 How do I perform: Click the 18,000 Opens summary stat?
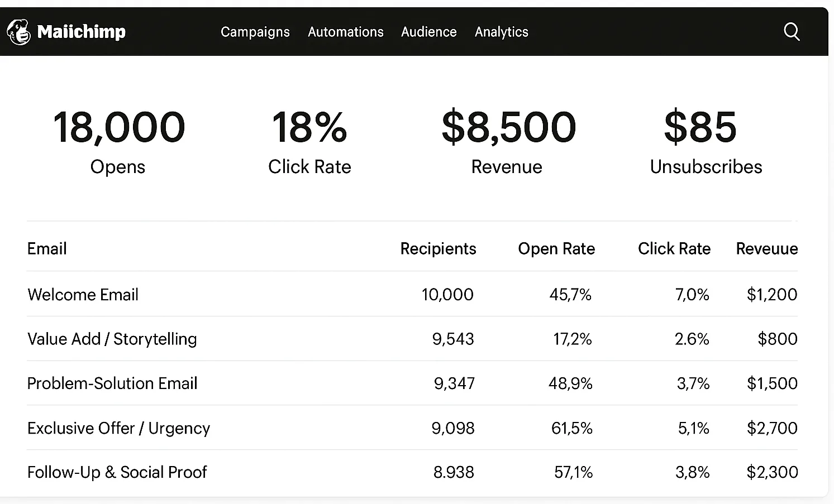tap(118, 141)
